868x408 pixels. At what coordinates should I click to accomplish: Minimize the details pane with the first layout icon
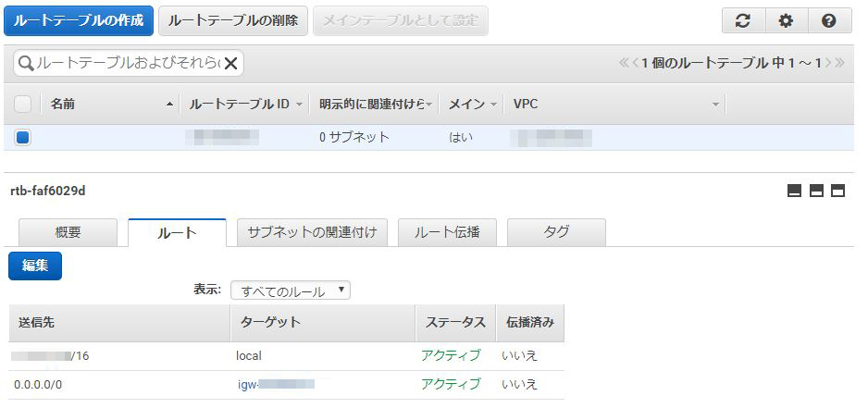794,191
